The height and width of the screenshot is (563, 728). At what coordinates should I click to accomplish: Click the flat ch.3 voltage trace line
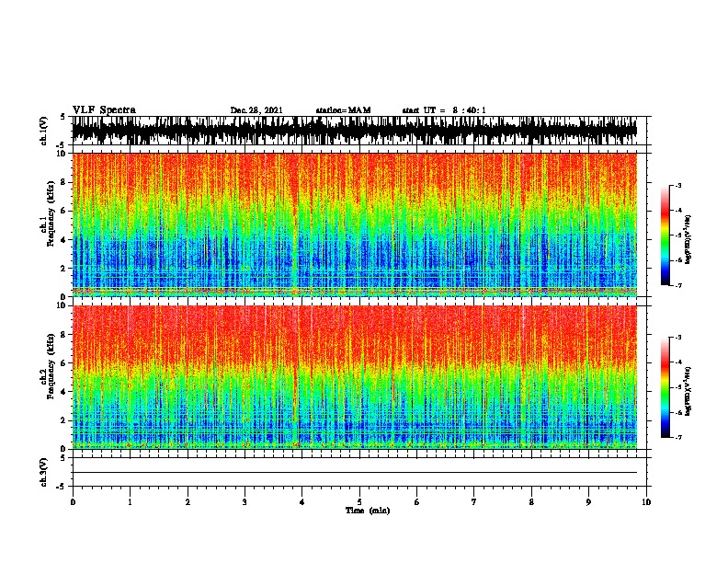coord(354,473)
